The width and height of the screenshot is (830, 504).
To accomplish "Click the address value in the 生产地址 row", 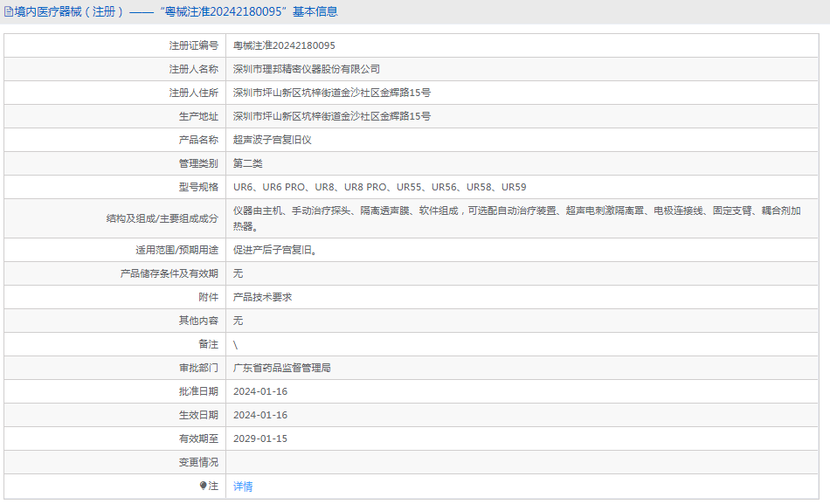I will (332, 116).
